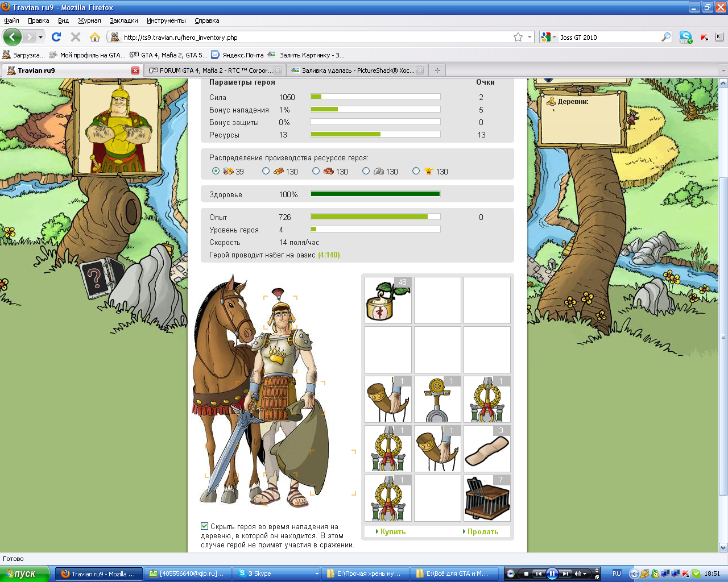Click the grey K virtual keyboard icon
The image size is (728, 582).
[719, 37]
